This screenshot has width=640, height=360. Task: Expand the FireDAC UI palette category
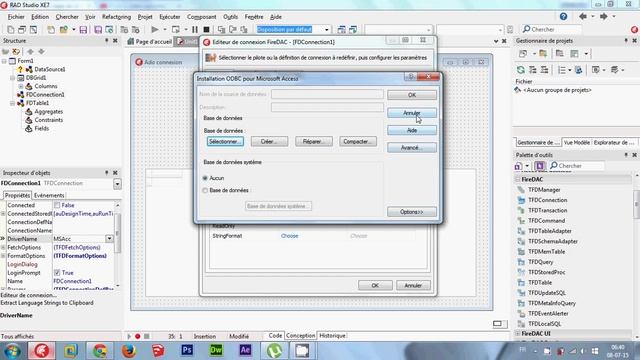pos(518,333)
